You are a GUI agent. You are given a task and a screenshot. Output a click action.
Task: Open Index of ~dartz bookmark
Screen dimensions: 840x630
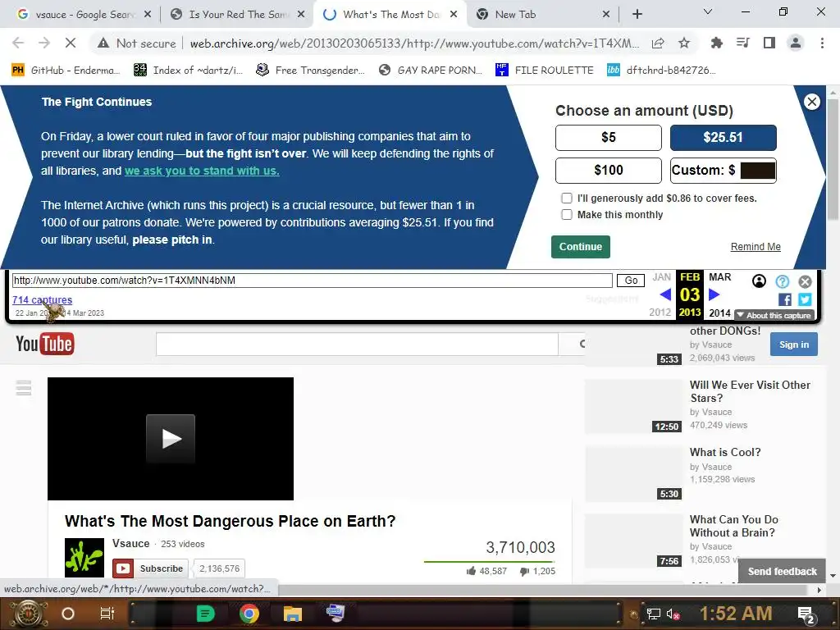189,71
